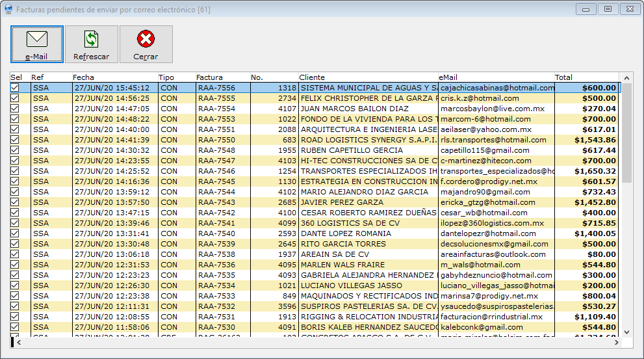Toggle selection checkbox for invoice RAA-7530

pyautogui.click(x=15, y=327)
